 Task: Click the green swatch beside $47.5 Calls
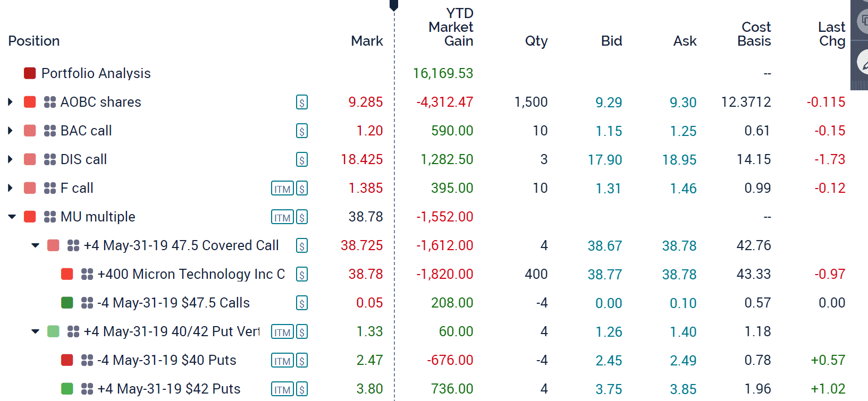click(67, 303)
